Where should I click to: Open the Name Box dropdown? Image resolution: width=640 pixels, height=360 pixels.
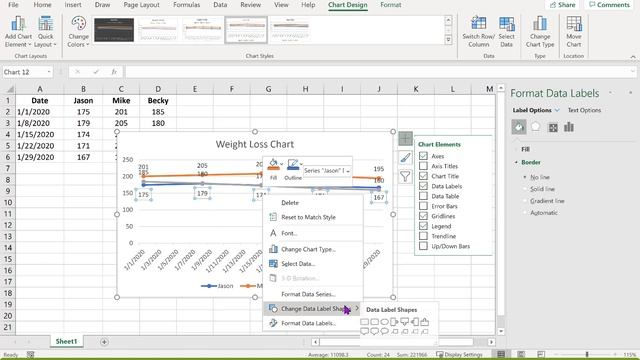[49, 72]
